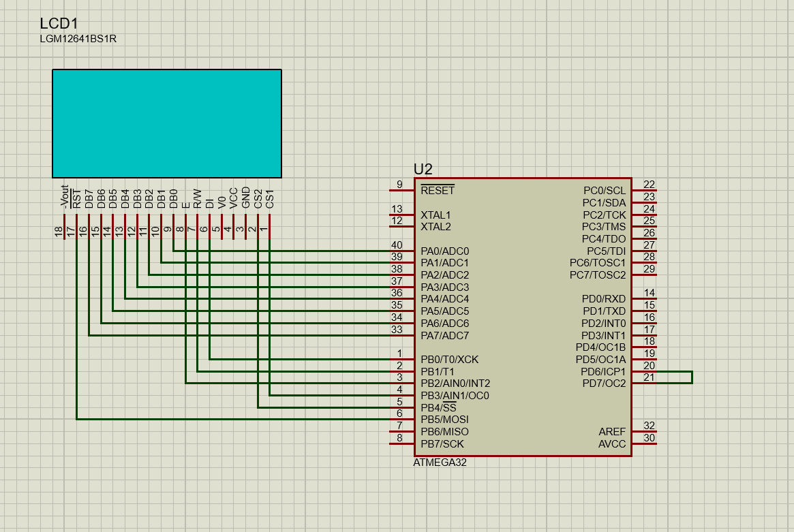Select the PB0/T0/XCK pin label
The width and height of the screenshot is (794, 532).
tap(450, 360)
